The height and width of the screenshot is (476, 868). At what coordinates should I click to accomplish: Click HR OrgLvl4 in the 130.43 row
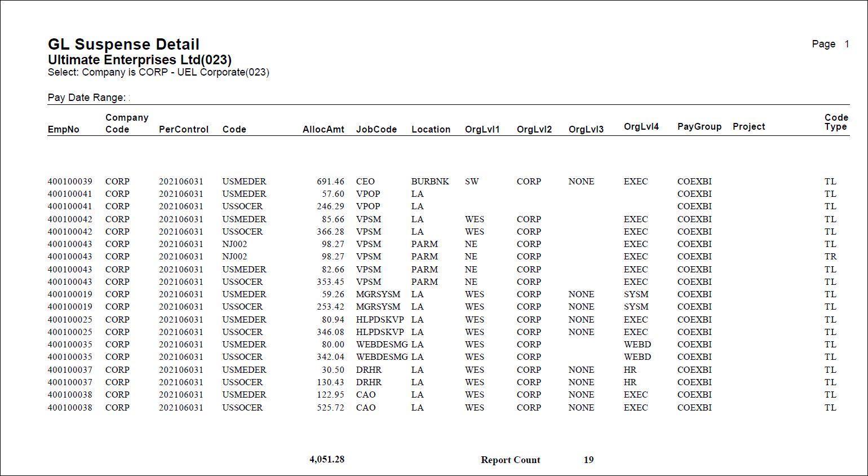630,382
